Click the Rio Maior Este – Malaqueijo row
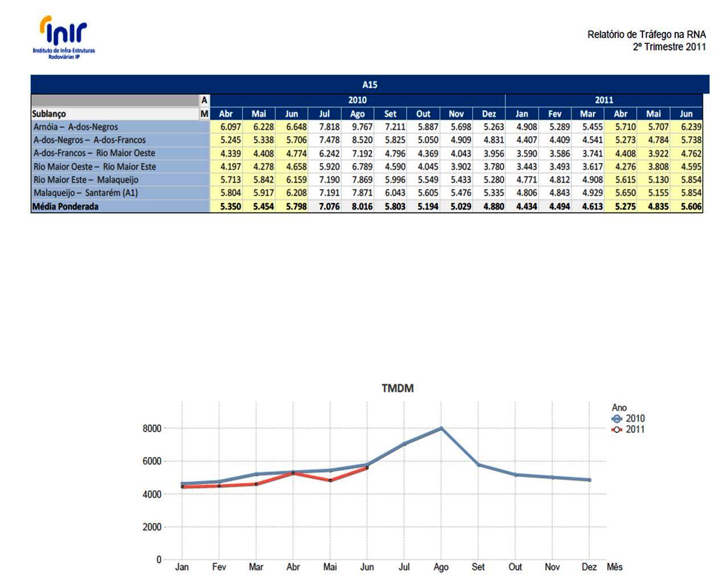Screen dimensions: 728x587 pos(85,180)
